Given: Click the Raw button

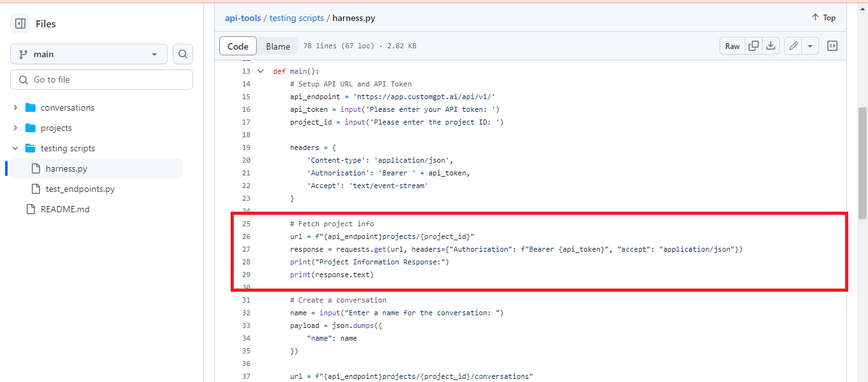Looking at the screenshot, I should click(732, 46).
